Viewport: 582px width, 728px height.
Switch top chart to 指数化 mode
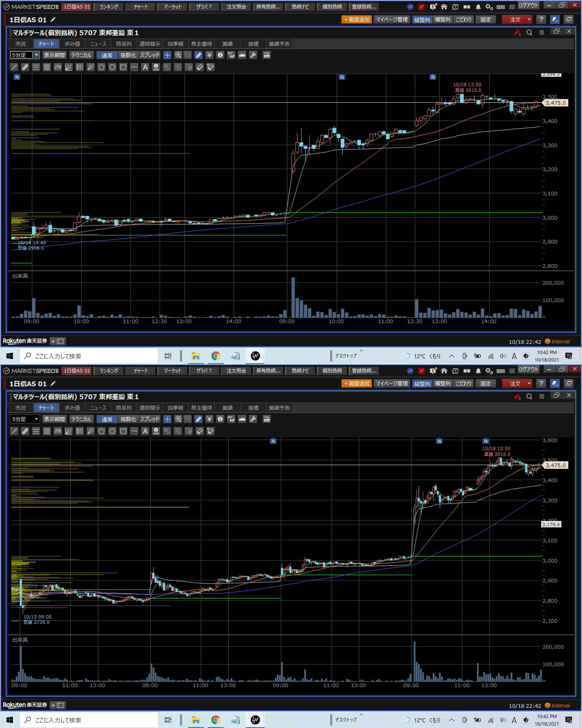click(x=128, y=55)
